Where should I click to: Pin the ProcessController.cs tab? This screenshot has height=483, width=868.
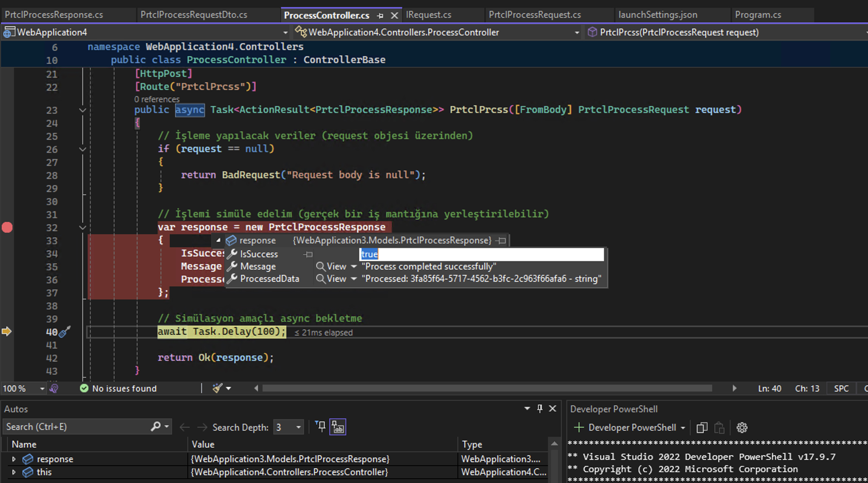[x=380, y=15]
